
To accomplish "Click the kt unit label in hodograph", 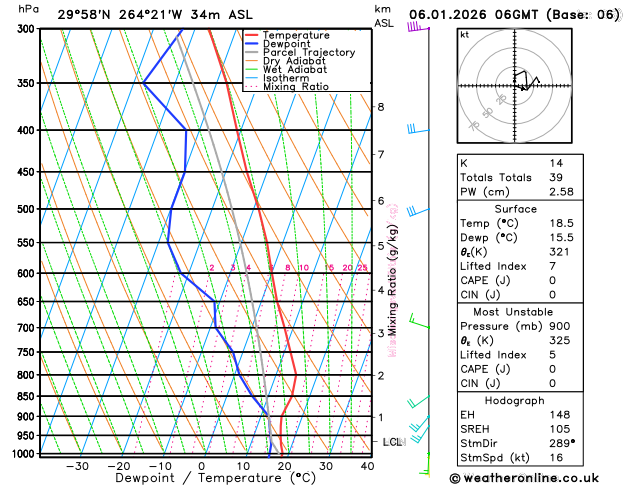I will [465, 35].
